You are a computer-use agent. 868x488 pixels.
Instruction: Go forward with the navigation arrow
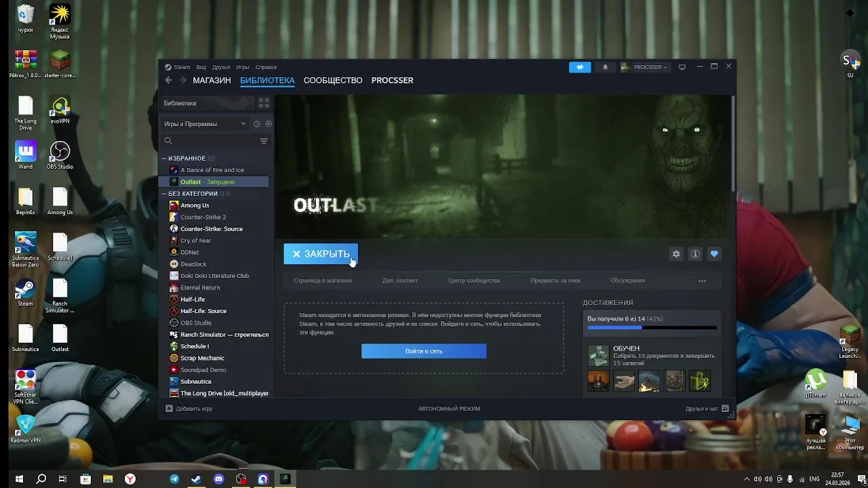click(x=182, y=80)
